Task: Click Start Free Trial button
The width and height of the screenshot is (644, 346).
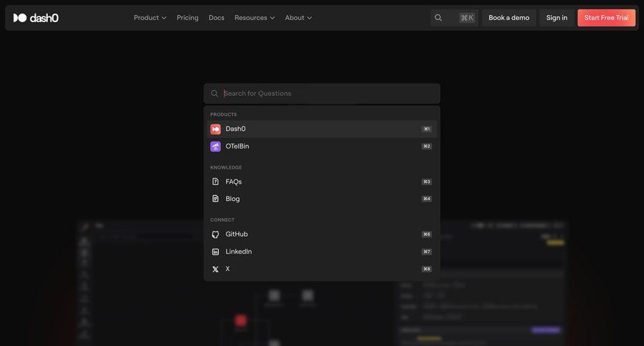Action: click(606, 18)
